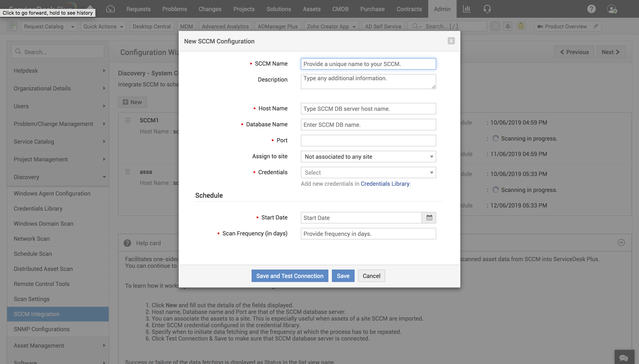
Task: Click the headset support icon
Action: (x=487, y=9)
